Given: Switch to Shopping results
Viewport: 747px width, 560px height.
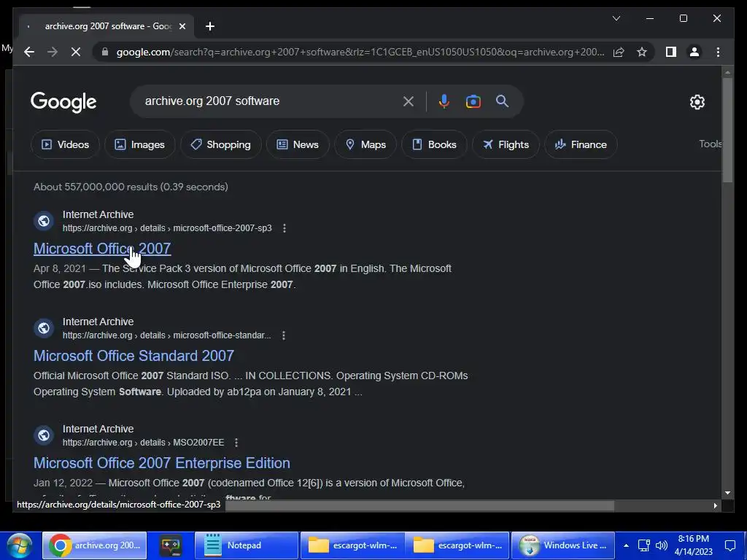Looking at the screenshot, I should tap(220, 144).
